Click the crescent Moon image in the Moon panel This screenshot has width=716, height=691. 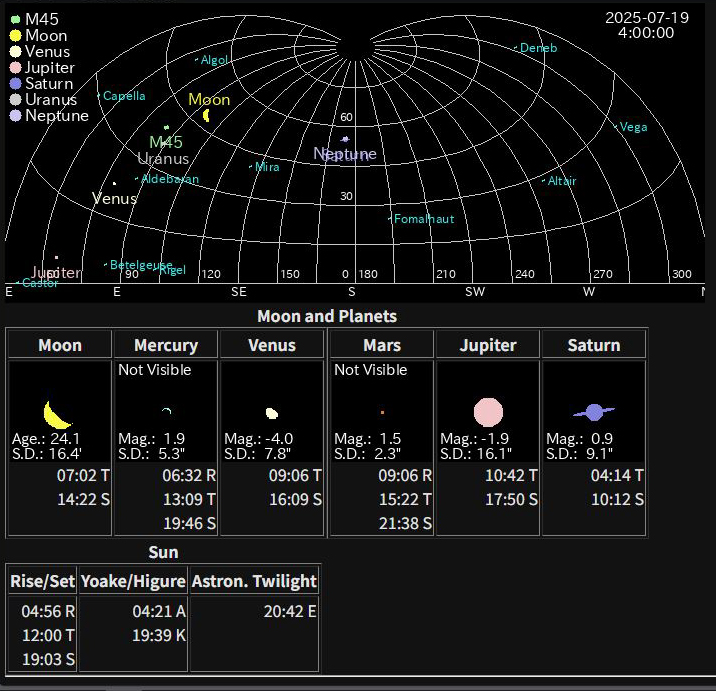click(x=57, y=414)
